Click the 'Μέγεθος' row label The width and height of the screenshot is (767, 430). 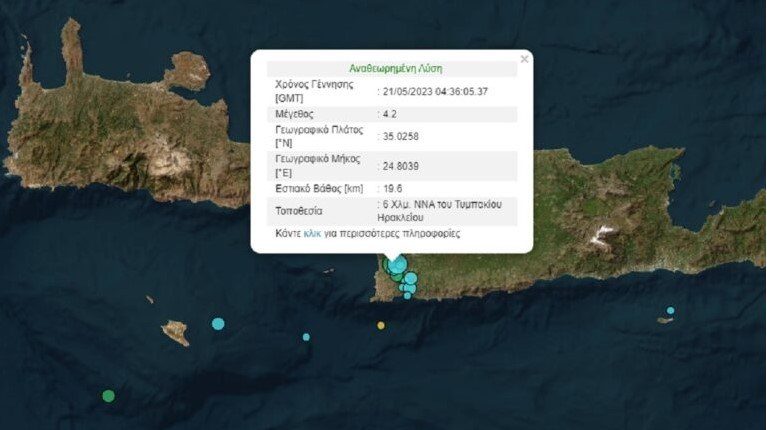[294, 114]
